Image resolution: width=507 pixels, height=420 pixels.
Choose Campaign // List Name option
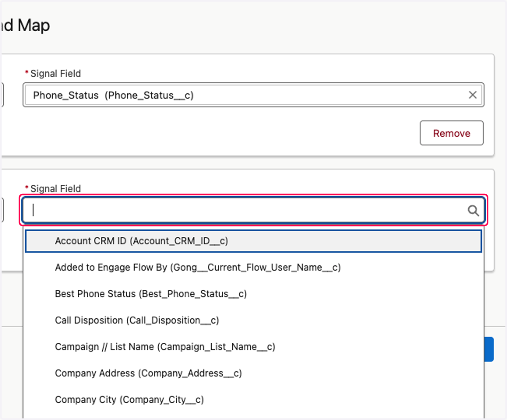tap(253, 347)
